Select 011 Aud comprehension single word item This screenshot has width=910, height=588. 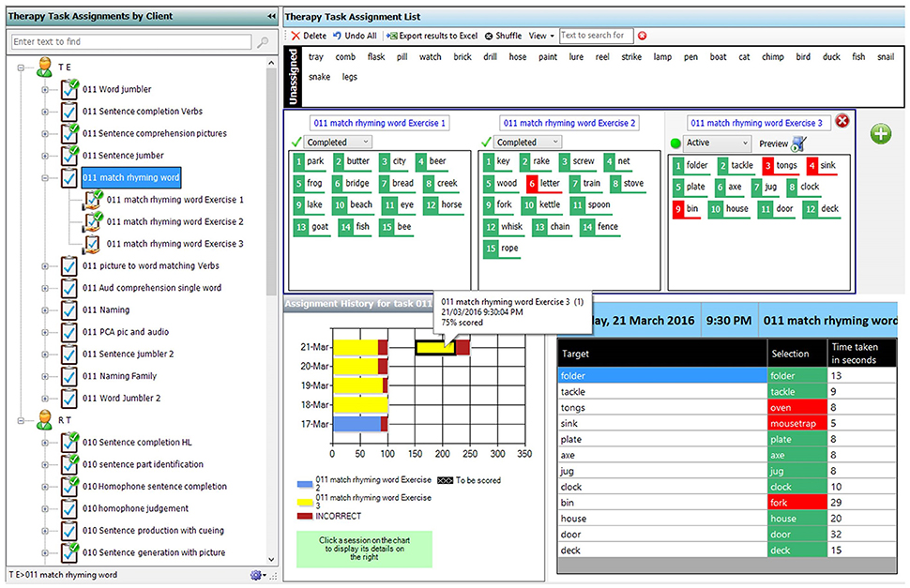coord(151,288)
